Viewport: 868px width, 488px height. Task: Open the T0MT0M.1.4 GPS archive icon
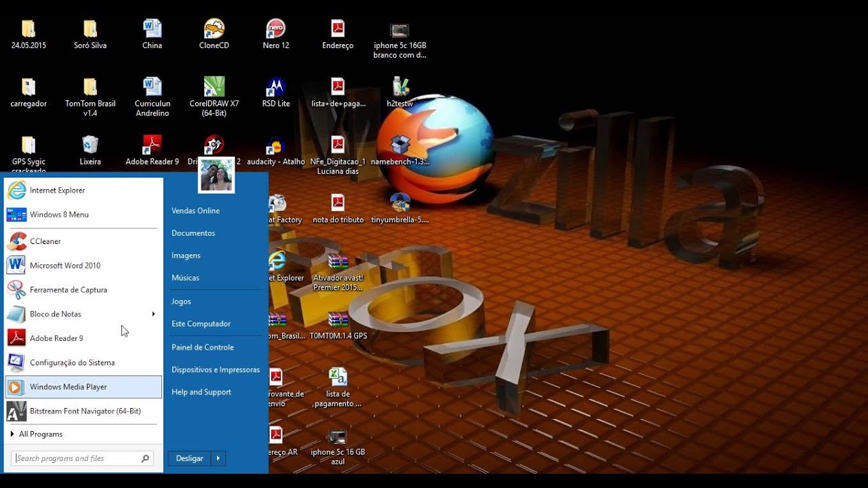[x=338, y=320]
